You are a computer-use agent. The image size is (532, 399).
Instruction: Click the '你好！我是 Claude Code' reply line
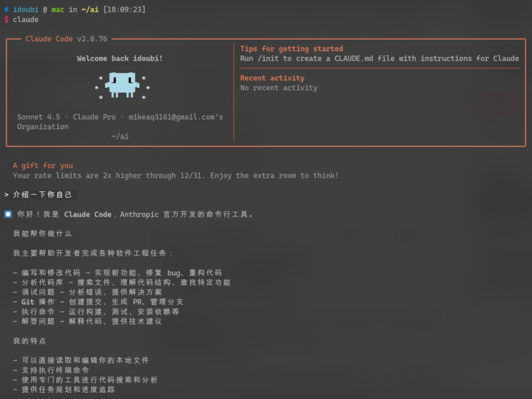pyautogui.click(x=135, y=214)
